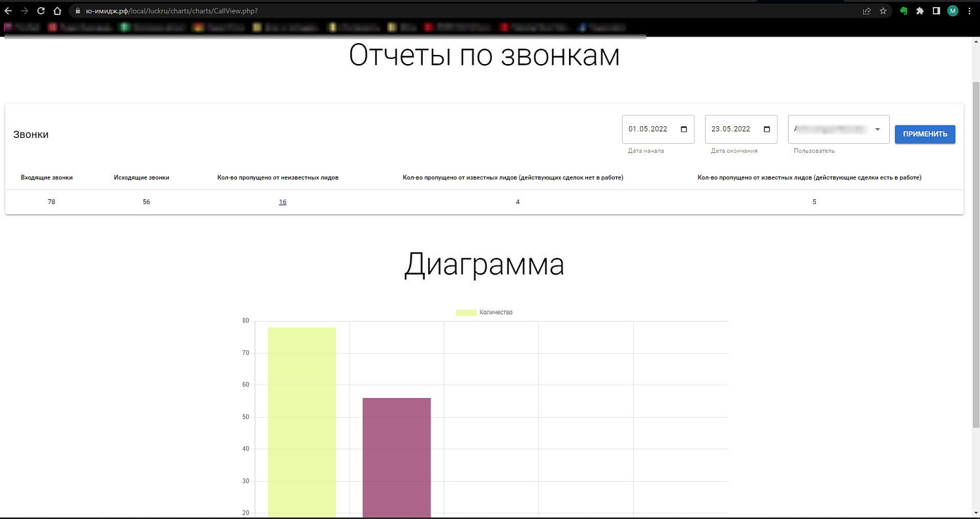Follow the underlined 16 missed calls link
This screenshot has width=980, height=519.
[282, 201]
